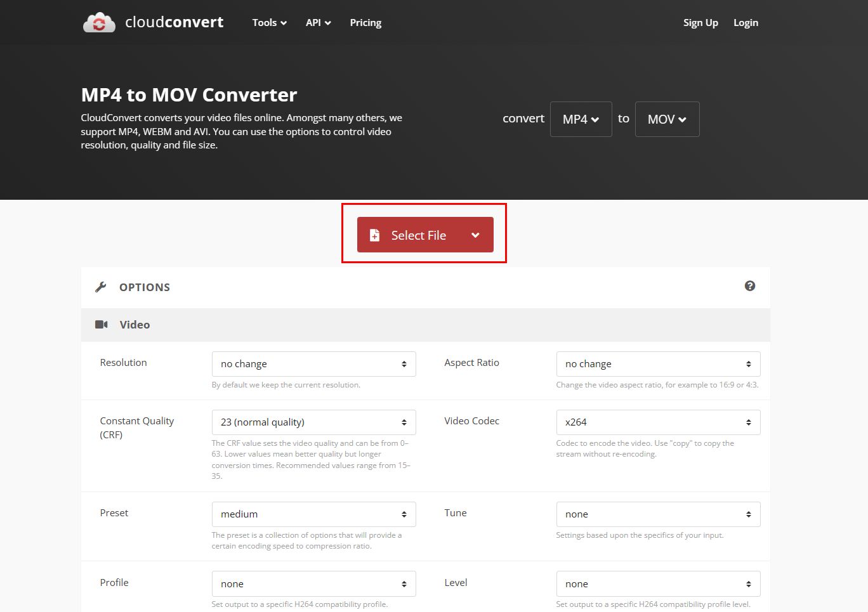The width and height of the screenshot is (868, 612).
Task: Click the CloudConvert cloud logo icon
Action: pyautogui.click(x=99, y=22)
